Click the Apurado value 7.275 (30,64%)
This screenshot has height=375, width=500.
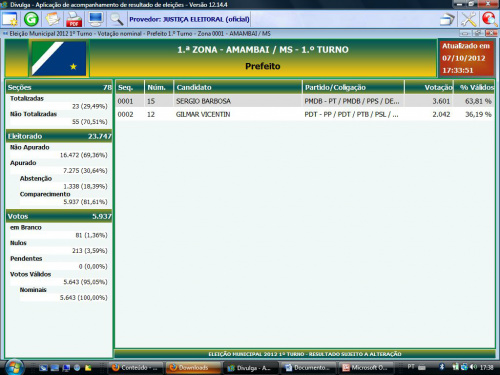point(85,171)
